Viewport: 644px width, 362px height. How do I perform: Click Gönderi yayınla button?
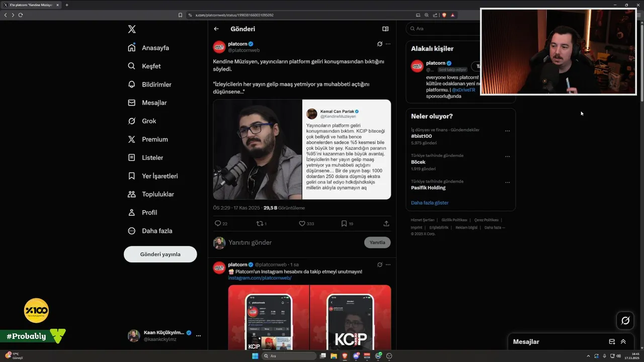(160, 254)
